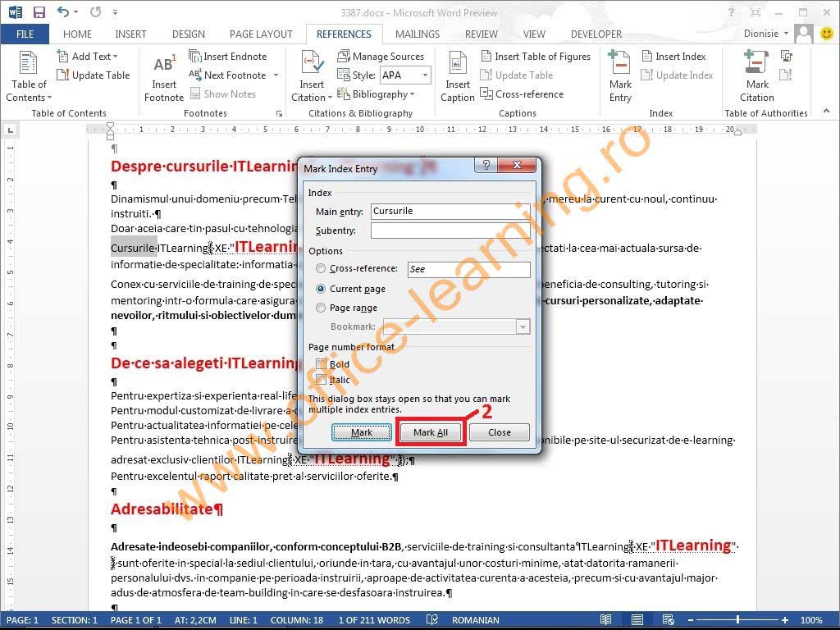
Task: Switch to DEVELOPER tab
Action: point(596,34)
